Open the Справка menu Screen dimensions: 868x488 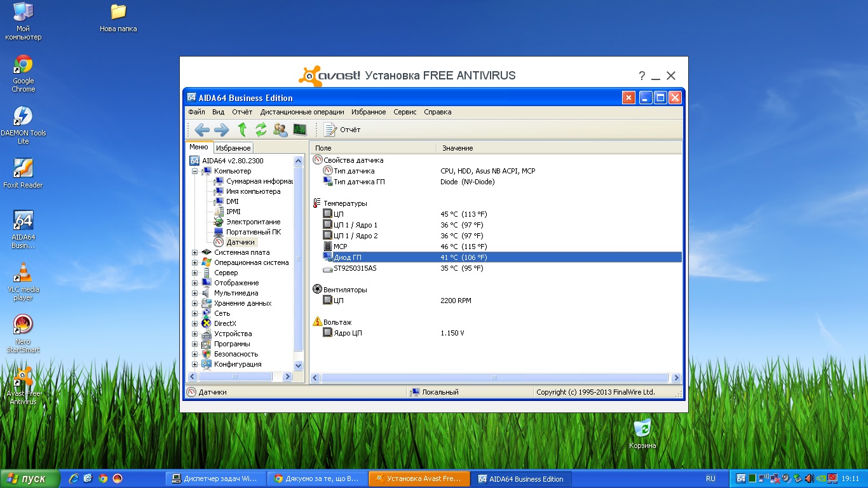[437, 112]
